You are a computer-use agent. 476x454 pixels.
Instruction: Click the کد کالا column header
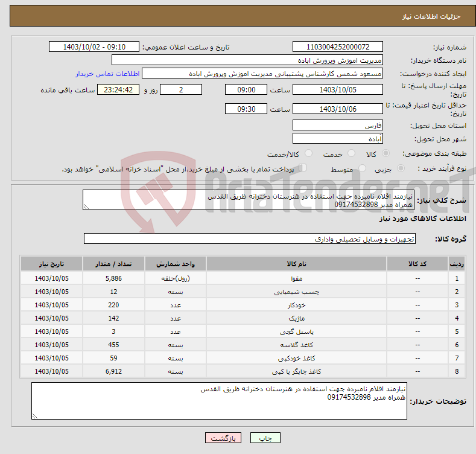click(417, 264)
